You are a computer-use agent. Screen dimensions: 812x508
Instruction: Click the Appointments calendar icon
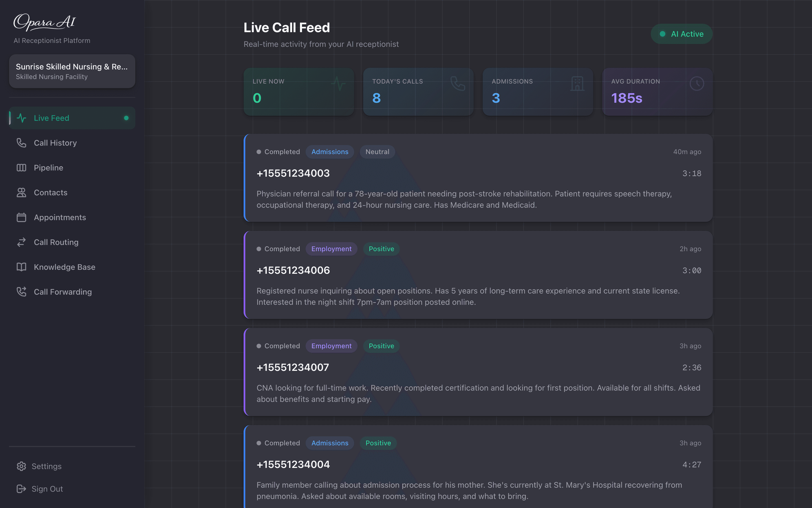21,217
